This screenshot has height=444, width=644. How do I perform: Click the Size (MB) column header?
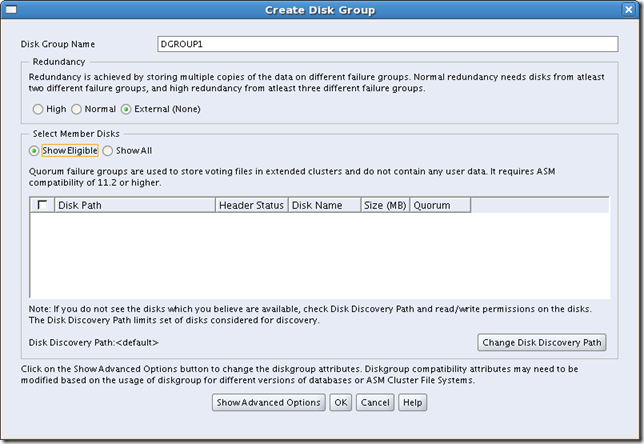pyautogui.click(x=385, y=205)
